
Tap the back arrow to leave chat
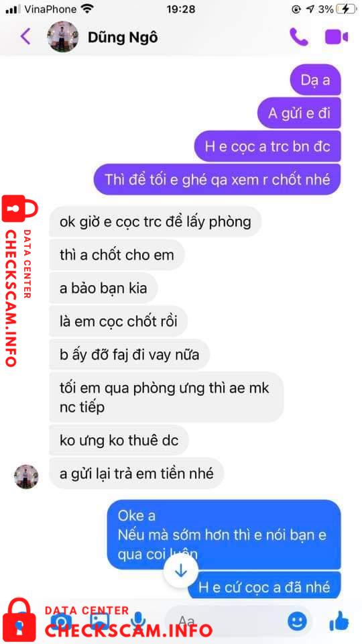point(25,37)
